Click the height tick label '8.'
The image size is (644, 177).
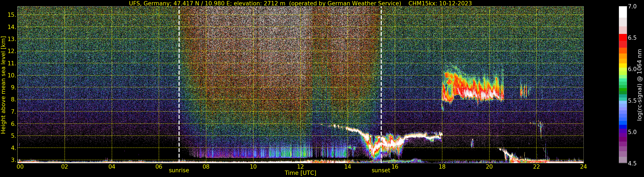coord(14,100)
